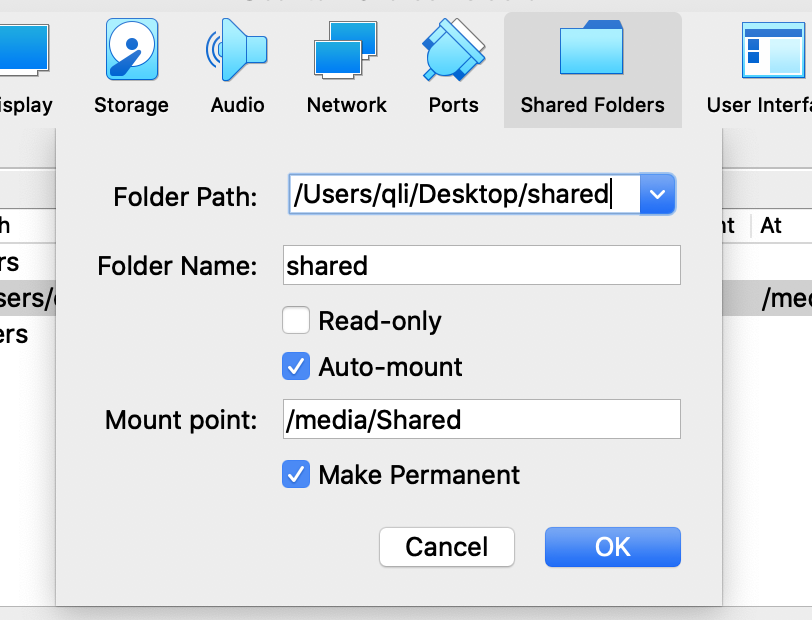Uncheck the Auto-mount checkbox
Screen dimensions: 812x620
(x=296, y=367)
